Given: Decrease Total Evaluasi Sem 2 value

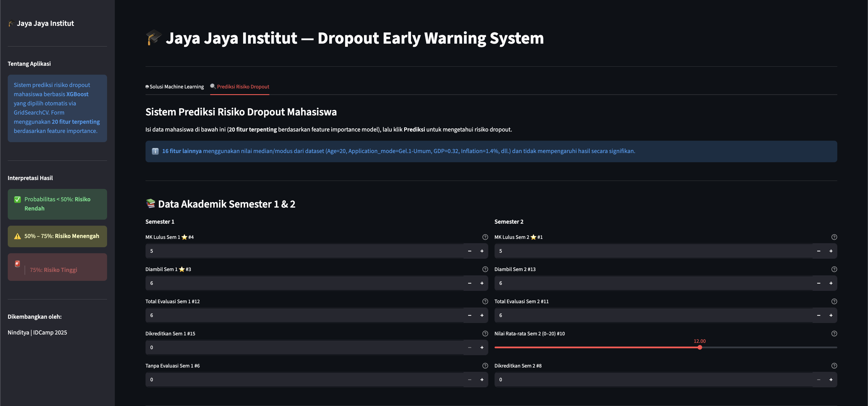Looking at the screenshot, I should (818, 315).
